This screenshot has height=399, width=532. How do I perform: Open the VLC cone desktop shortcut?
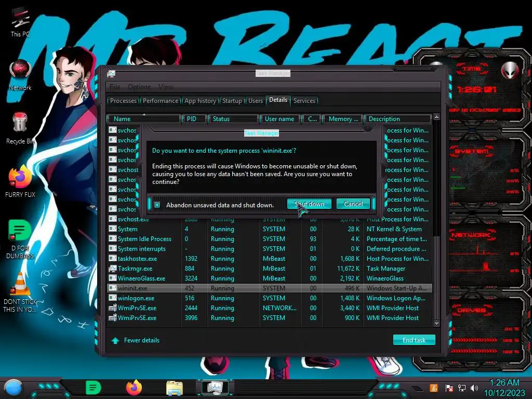tap(20, 292)
